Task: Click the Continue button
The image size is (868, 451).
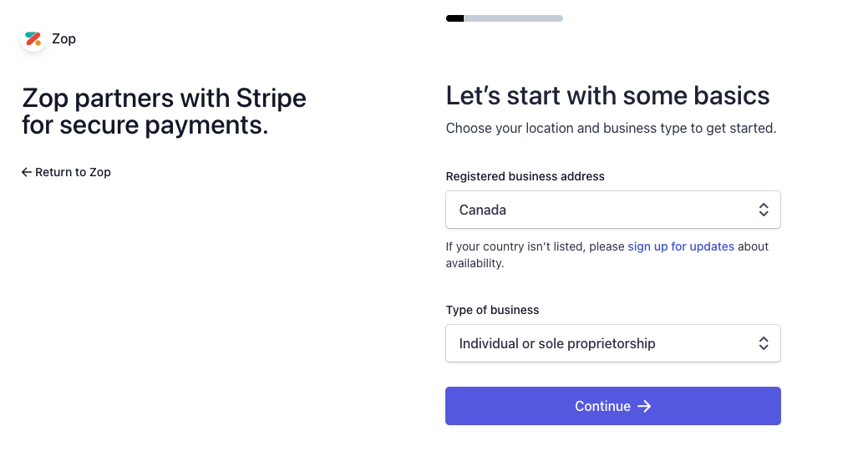Action: [x=613, y=406]
